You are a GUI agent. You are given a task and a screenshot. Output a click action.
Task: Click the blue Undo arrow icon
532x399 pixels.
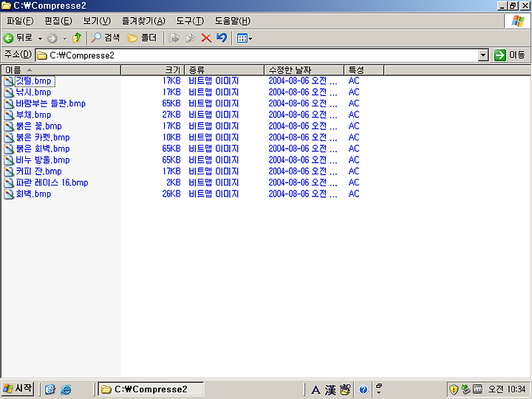pyautogui.click(x=222, y=38)
